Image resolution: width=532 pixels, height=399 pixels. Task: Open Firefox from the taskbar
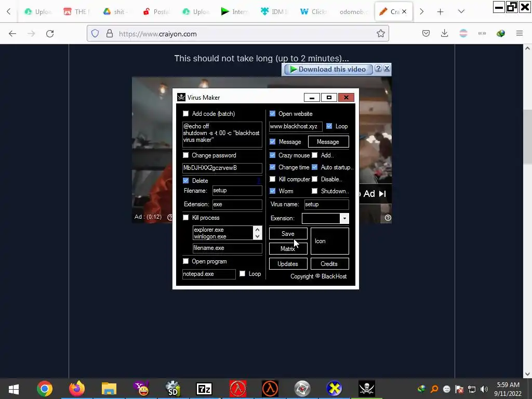click(x=77, y=389)
